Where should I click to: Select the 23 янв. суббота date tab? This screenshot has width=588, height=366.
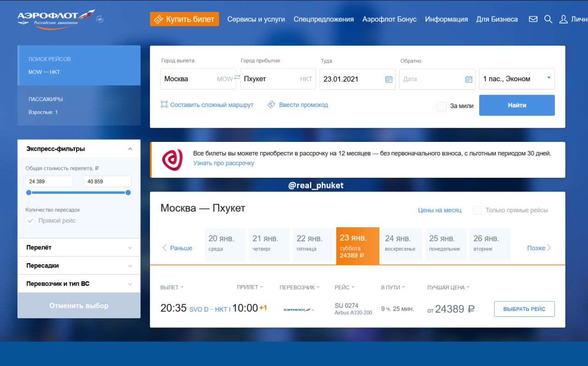pyautogui.click(x=358, y=246)
